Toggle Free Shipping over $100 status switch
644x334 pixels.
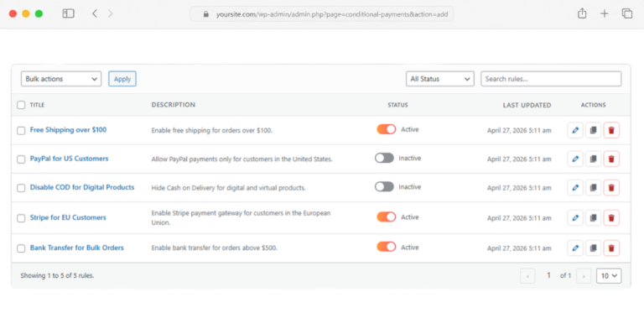click(x=386, y=129)
